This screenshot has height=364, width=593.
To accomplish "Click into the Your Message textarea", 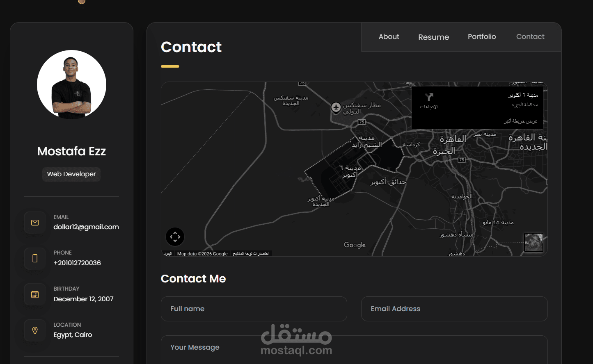I will (x=354, y=350).
